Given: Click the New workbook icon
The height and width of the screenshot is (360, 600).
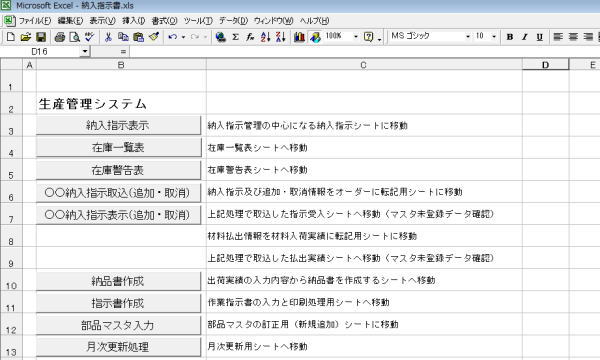Looking at the screenshot, I should click(11, 37).
